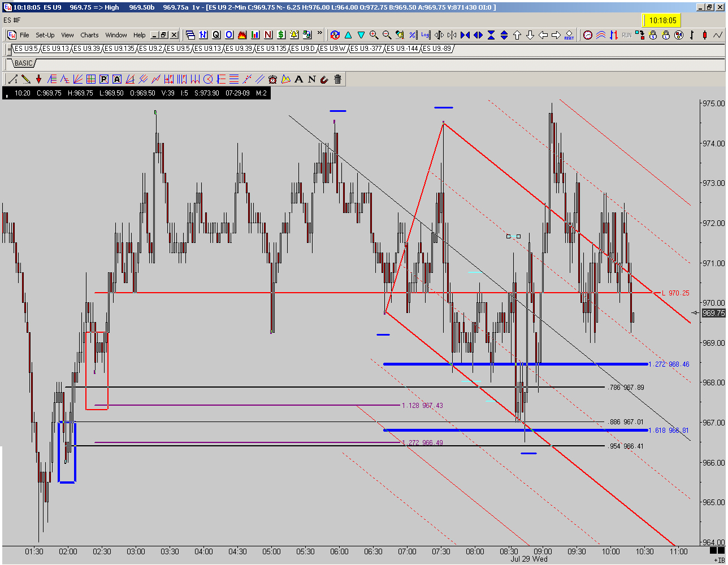728x565 pixels.
Task: Click the zoom in magnifier icon
Action: [x=374, y=35]
